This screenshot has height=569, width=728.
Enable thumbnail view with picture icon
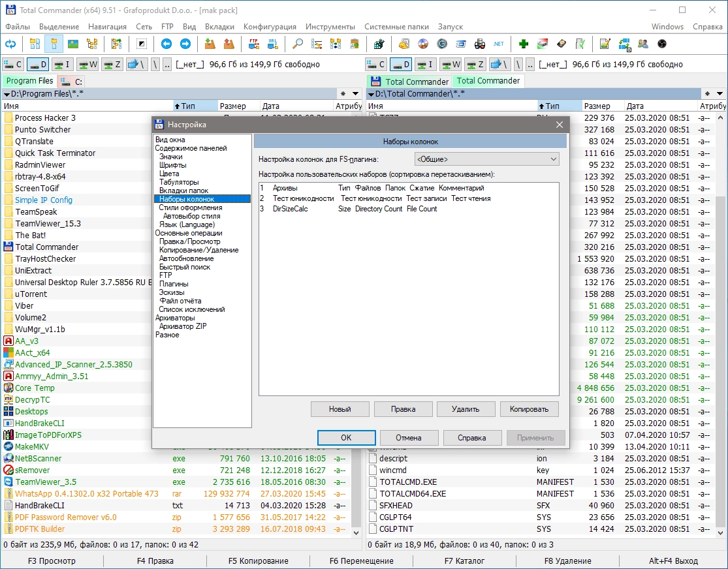73,44
